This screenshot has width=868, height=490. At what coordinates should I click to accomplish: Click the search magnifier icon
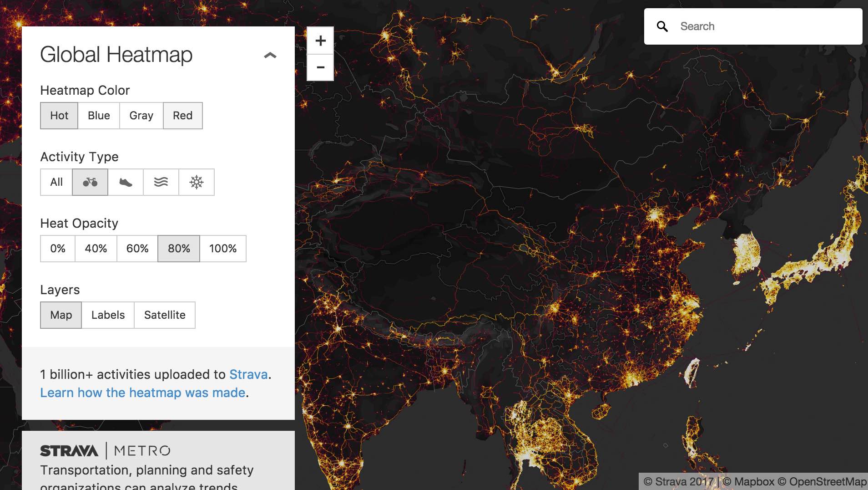pos(662,26)
